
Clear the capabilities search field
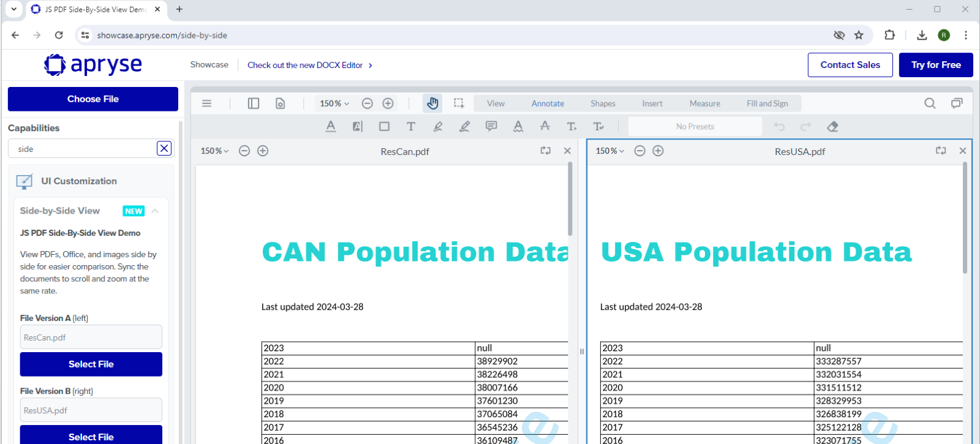(x=164, y=148)
